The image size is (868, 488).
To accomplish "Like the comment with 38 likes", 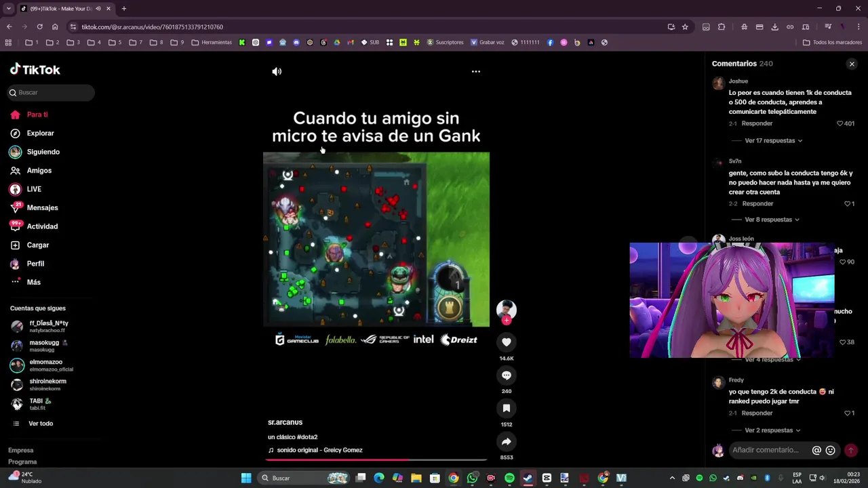I will tap(842, 342).
